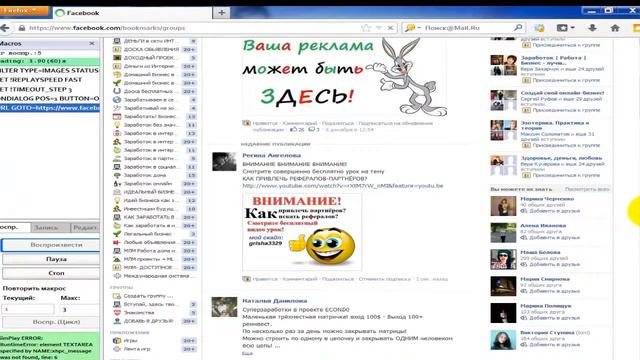
Task: Switch to the Воспр. tab in Macros panel
Action: pos(15,227)
